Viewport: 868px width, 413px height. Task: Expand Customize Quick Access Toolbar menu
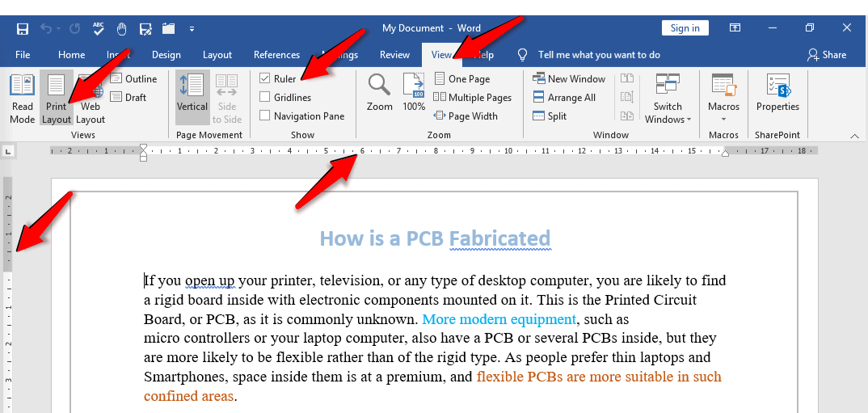click(x=192, y=29)
